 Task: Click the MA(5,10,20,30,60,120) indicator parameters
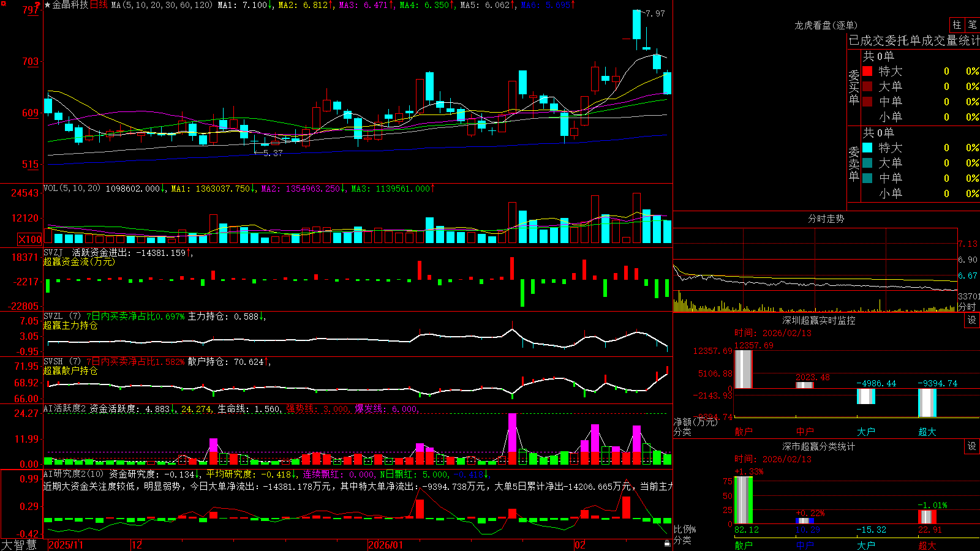point(162,5)
